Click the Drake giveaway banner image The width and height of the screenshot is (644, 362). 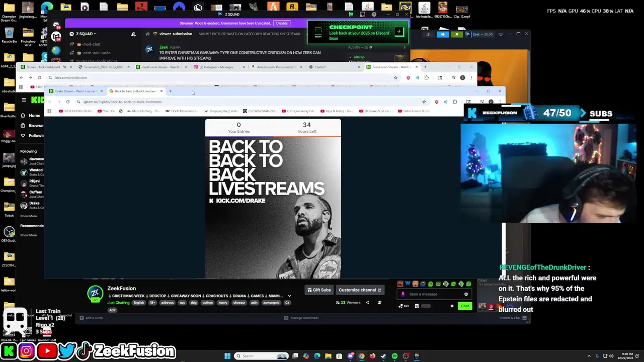(x=273, y=208)
